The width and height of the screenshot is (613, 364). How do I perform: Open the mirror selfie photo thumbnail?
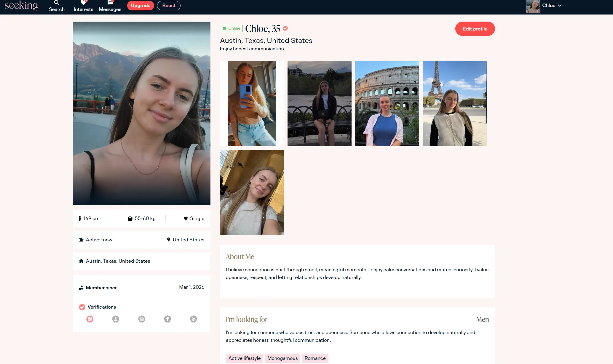point(252,104)
